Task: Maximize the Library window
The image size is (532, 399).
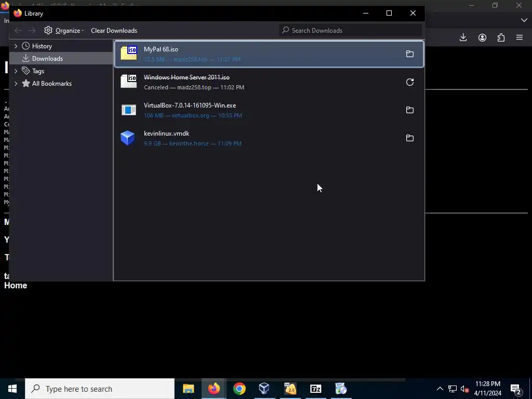Action: (x=389, y=13)
